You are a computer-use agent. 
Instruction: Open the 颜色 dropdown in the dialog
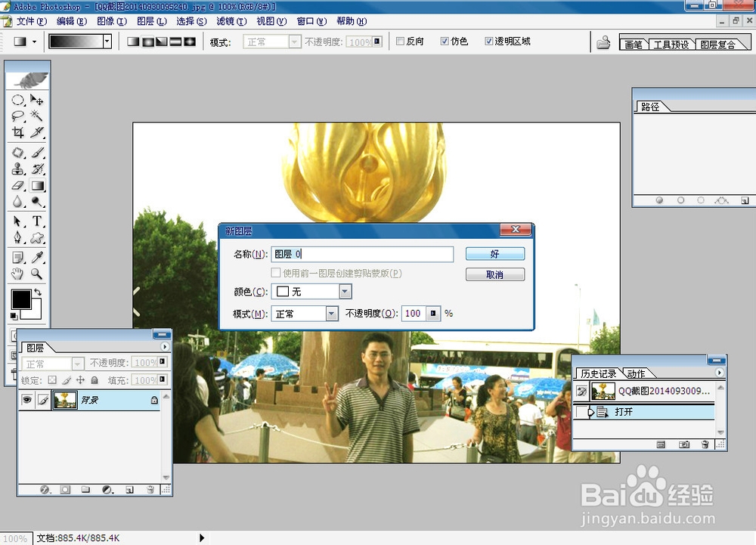click(x=345, y=291)
